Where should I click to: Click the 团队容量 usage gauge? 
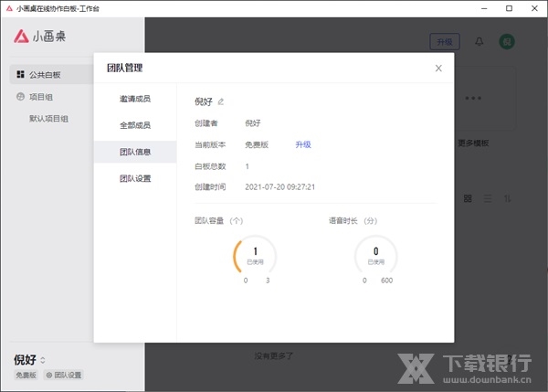point(255,257)
